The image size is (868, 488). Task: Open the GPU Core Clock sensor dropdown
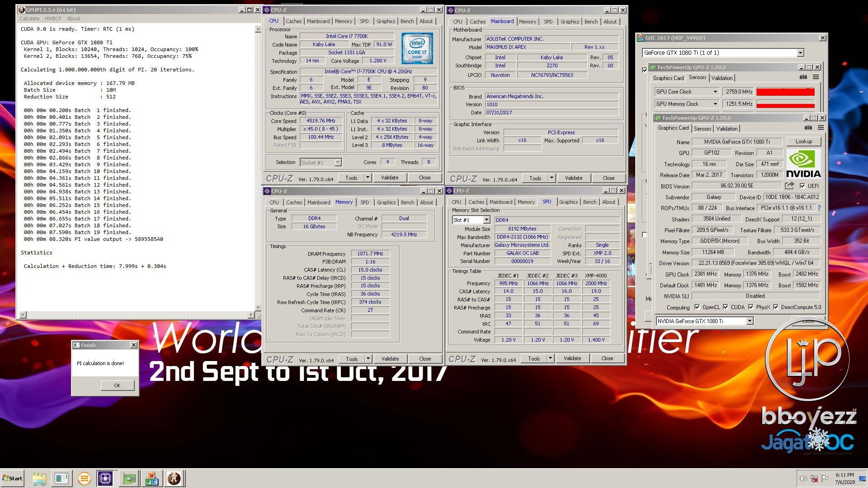[715, 92]
